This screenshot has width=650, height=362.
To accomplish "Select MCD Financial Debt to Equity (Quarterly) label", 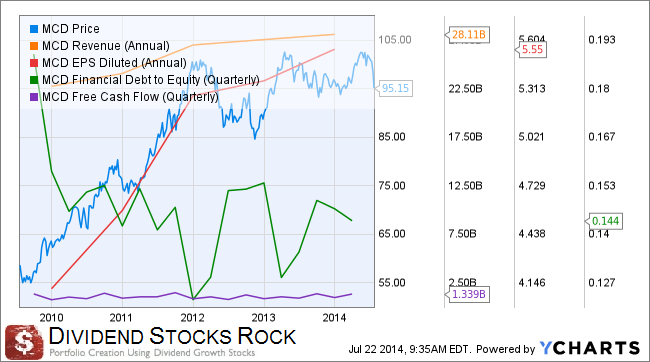I will (151, 80).
